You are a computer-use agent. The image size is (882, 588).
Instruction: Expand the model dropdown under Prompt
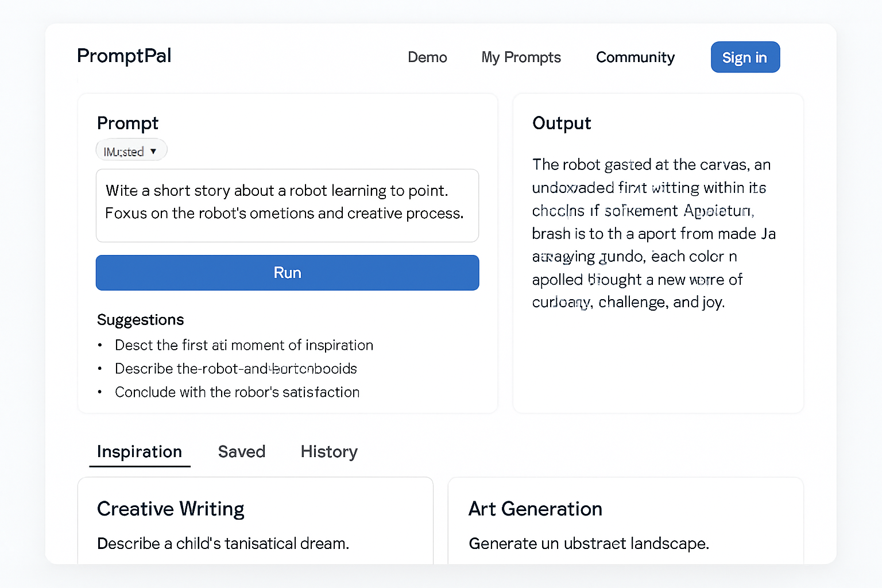click(x=131, y=151)
